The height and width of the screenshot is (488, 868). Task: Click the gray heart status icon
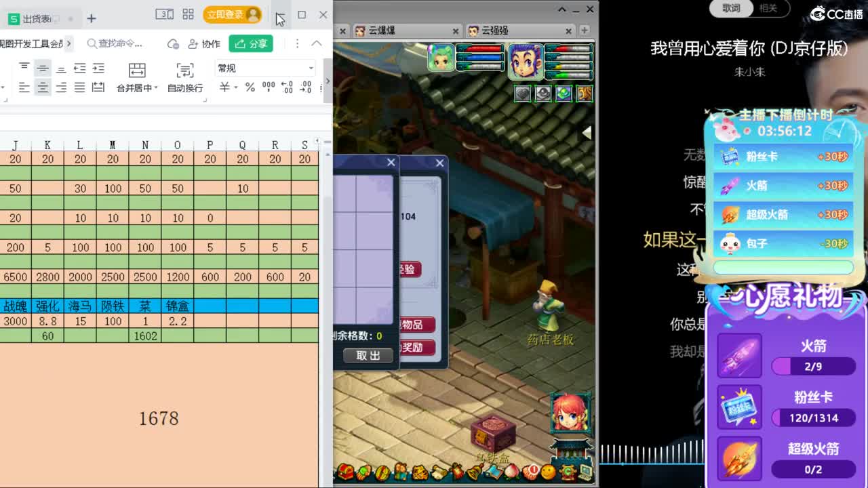(522, 94)
